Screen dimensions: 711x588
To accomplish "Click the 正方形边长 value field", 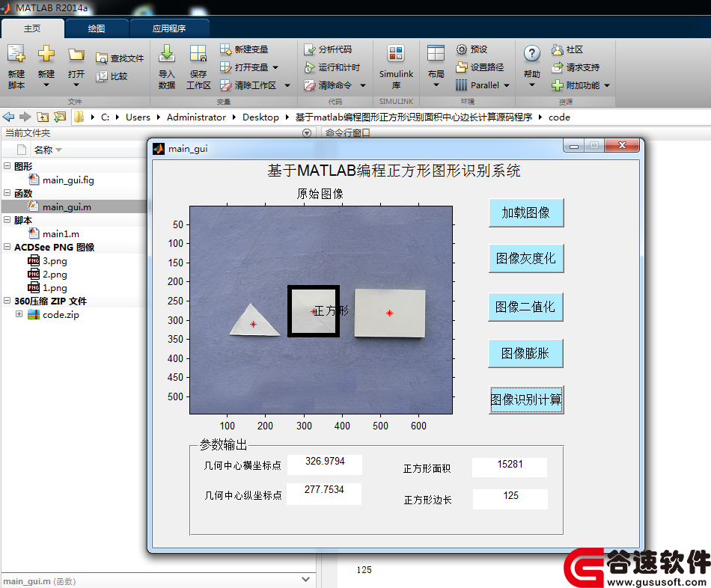I will click(x=510, y=499).
